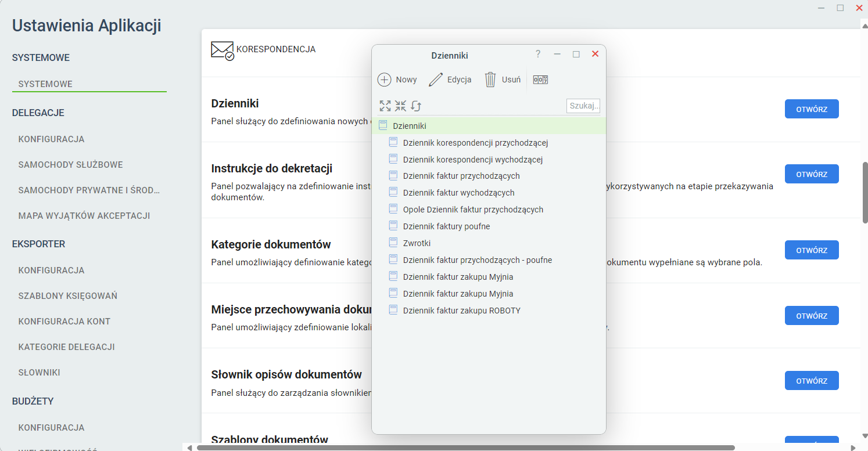Click OTWÓRZ for Instrukcje do dekretacji
This screenshot has height=451, width=868.
812,174
